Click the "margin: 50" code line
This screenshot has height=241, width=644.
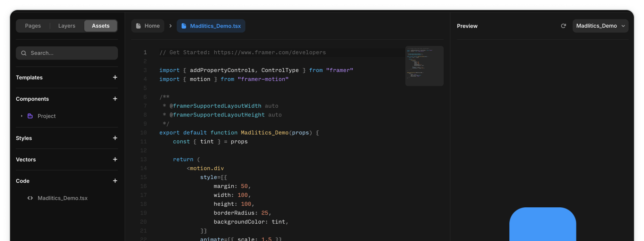[232, 186]
